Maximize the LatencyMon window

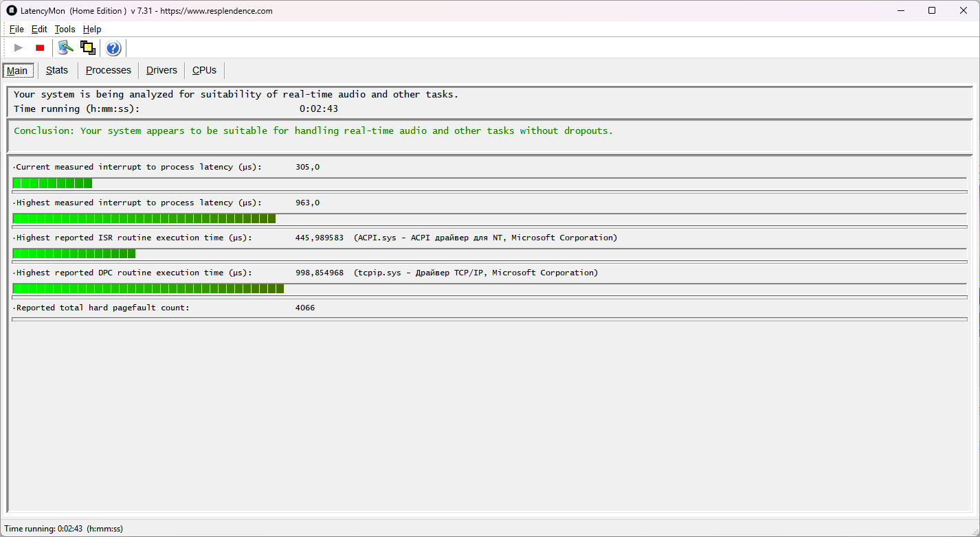pyautogui.click(x=931, y=10)
